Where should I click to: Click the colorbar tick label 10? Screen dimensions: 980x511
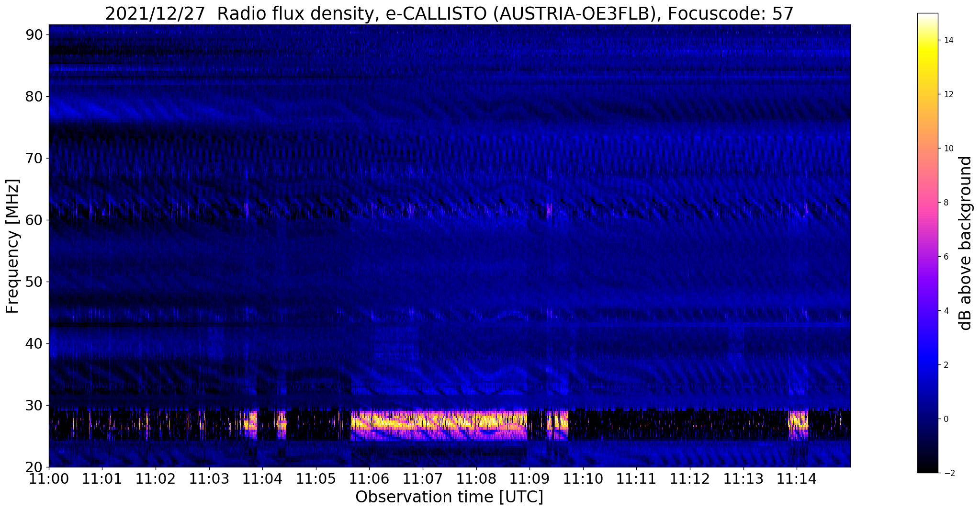[x=948, y=148]
